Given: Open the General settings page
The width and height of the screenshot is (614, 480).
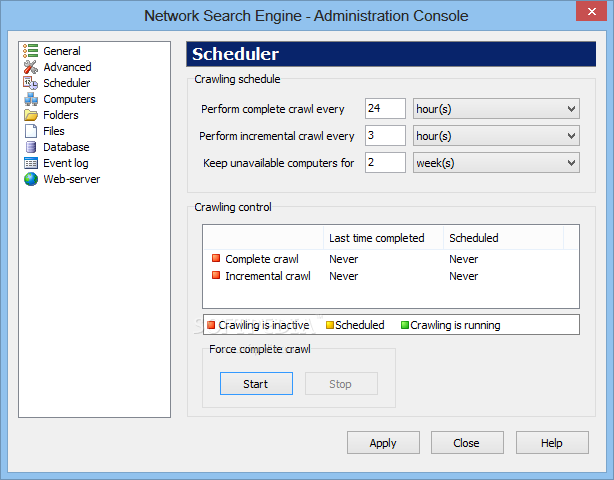Looking at the screenshot, I should (62, 51).
